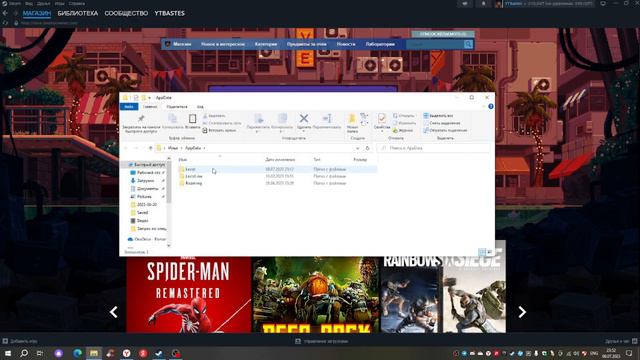Open БИБЛИОТЕКА tab in Steam

coord(78,13)
